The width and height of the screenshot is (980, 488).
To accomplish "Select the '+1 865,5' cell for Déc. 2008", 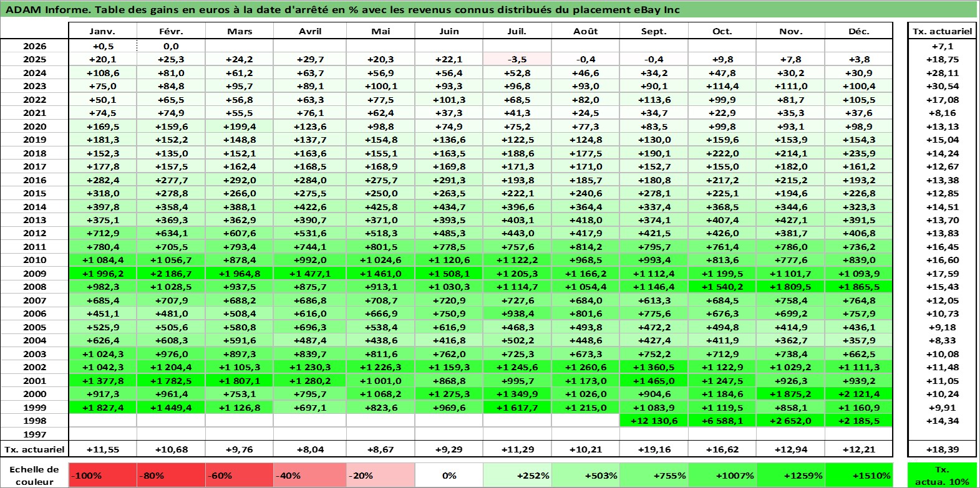I will [x=859, y=287].
